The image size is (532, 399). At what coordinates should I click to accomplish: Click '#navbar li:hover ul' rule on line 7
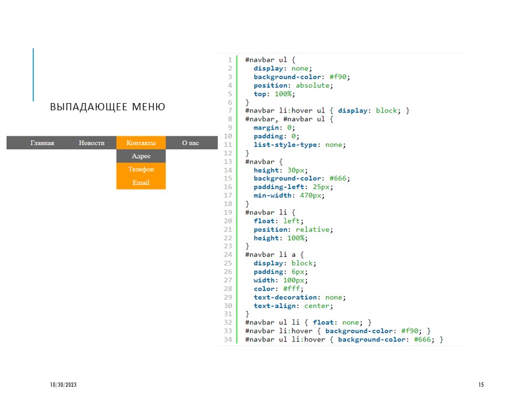pyautogui.click(x=328, y=111)
